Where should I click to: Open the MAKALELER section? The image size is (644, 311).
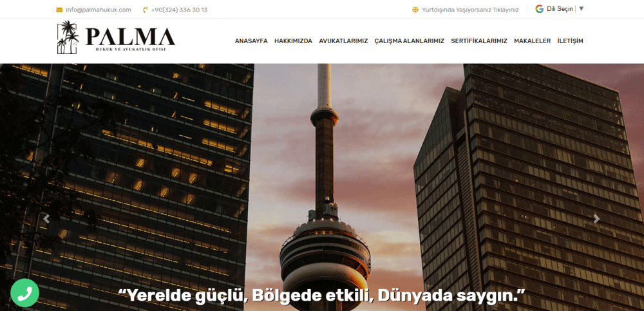click(533, 41)
